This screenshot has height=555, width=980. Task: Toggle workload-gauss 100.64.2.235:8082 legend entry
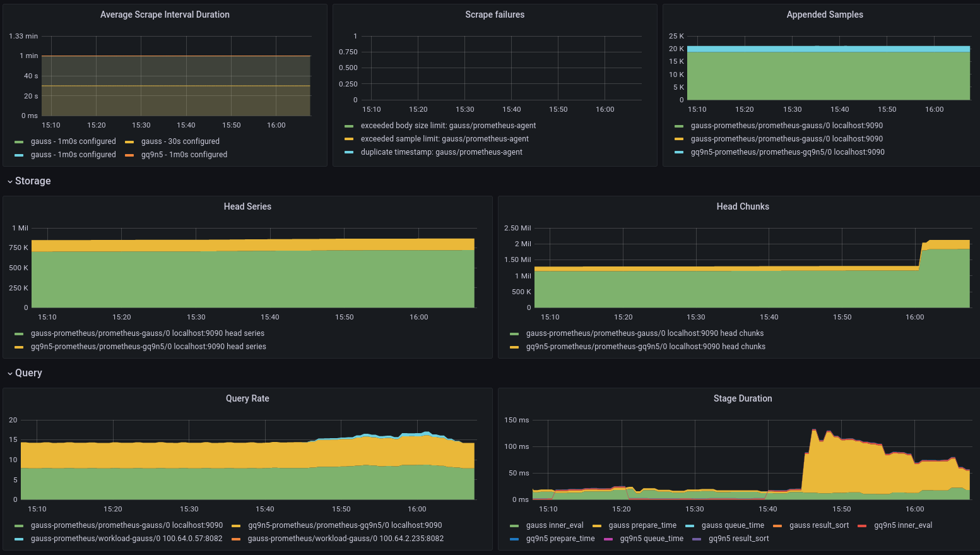tap(346, 539)
